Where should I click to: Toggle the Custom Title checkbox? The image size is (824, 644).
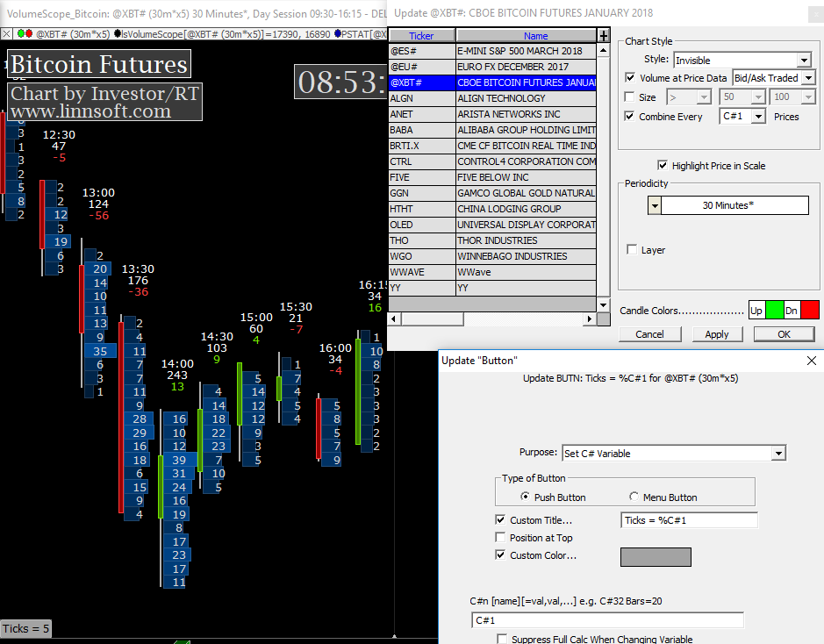[x=500, y=519]
